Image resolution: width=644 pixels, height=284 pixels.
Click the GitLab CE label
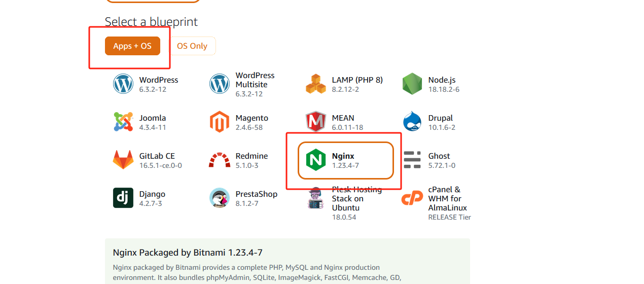[157, 156]
